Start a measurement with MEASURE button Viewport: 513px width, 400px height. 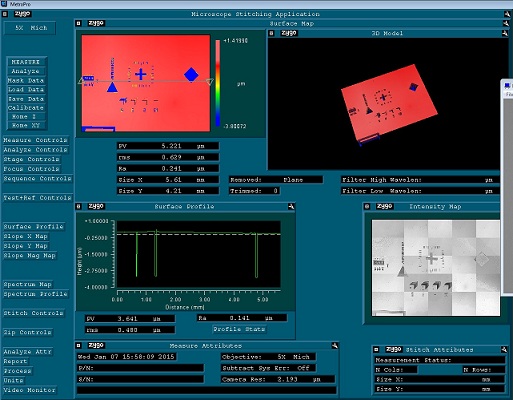click(26, 62)
